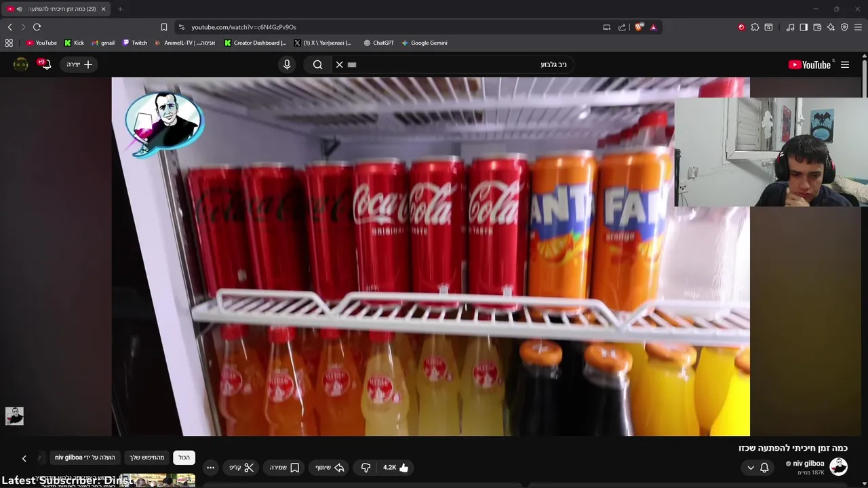This screenshot has width=868, height=488.
Task: Open the music note playlist icon
Action: point(790,27)
